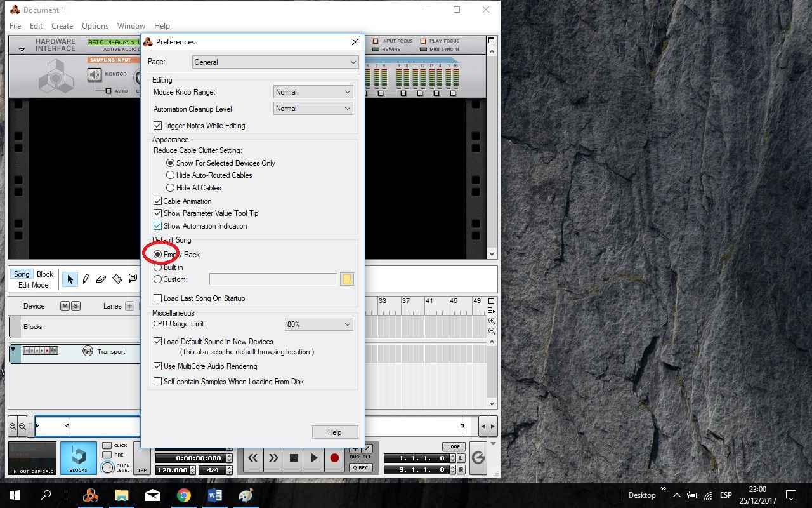Screen dimensions: 812x508
Task: Open Automation Cleanup Level dropdown
Action: pos(313,109)
